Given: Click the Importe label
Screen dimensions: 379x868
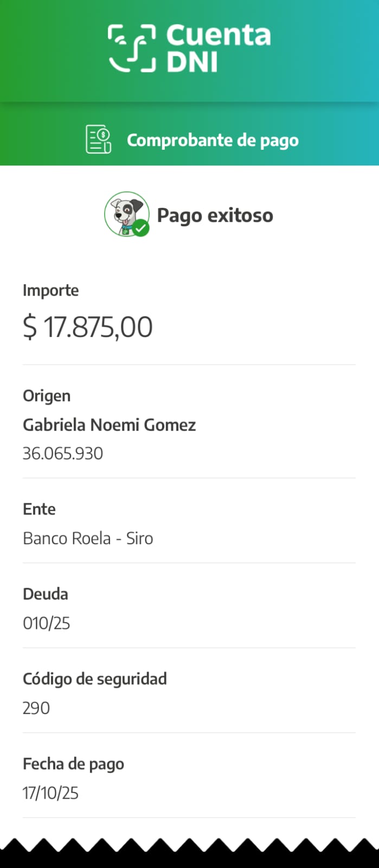Looking at the screenshot, I should [50, 290].
